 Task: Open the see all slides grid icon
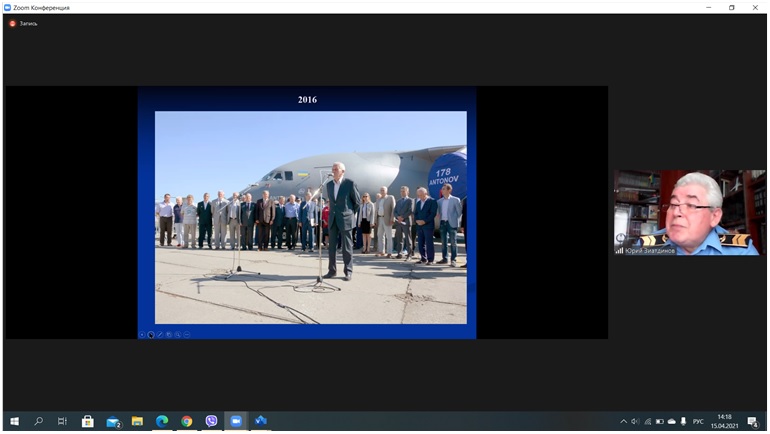[x=169, y=334]
